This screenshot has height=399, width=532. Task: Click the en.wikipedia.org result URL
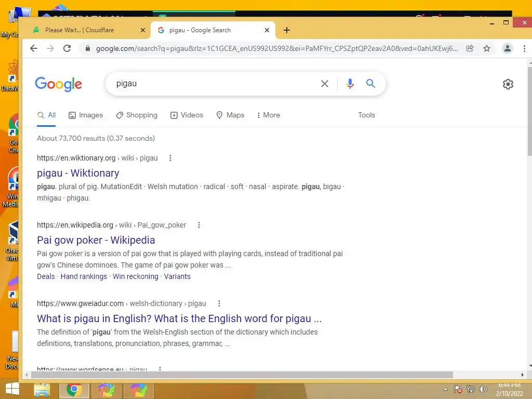tap(112, 225)
